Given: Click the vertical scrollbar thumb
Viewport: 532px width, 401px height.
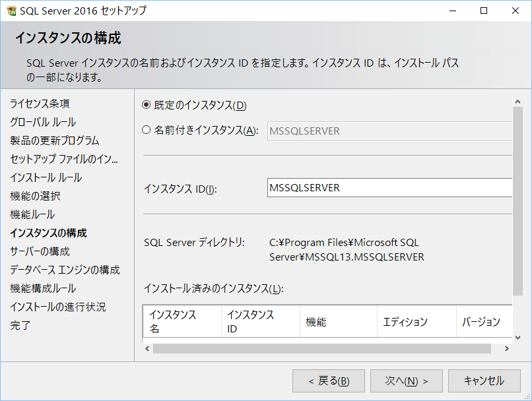Looking at the screenshot, I should (517, 201).
